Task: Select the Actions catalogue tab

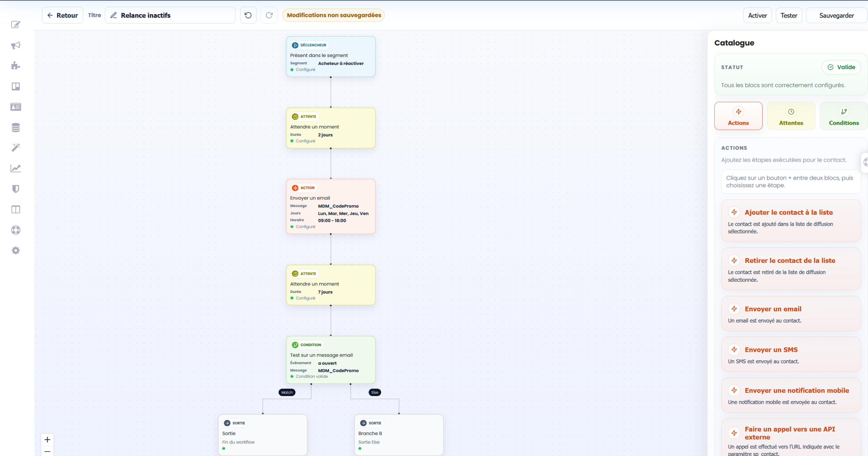Action: click(738, 116)
